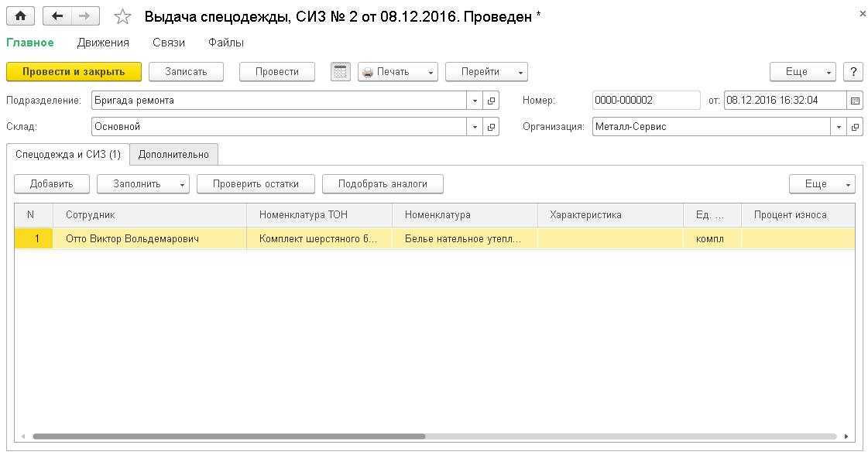
Task: Switch to the Дополнительно tab
Action: [173, 154]
